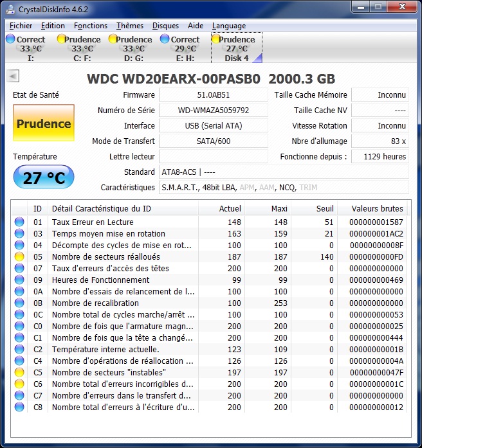Image resolution: width=494 pixels, height=448 pixels.
Task: Open the Thèmes menu
Action: (x=130, y=26)
